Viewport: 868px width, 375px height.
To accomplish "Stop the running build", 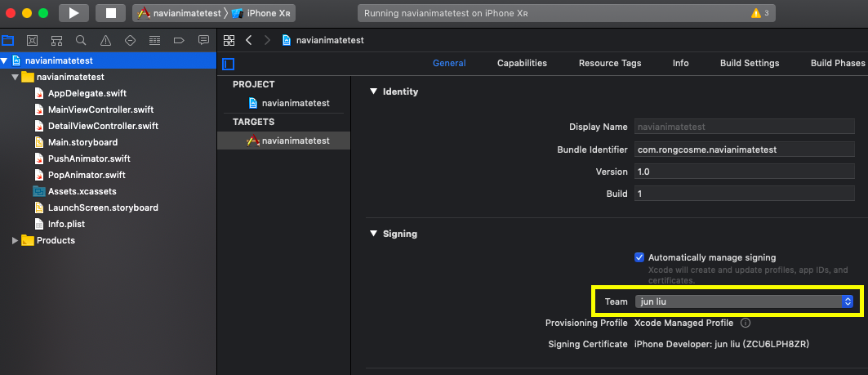I will click(111, 13).
